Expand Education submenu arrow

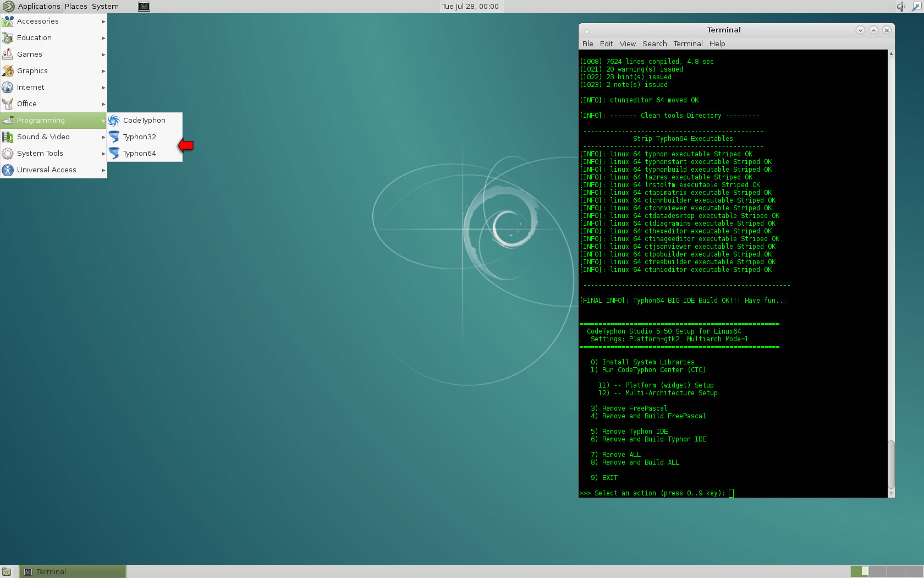point(103,38)
